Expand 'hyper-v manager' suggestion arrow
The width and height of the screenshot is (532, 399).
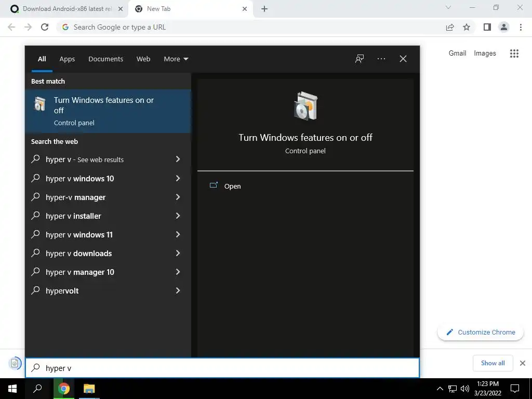(x=178, y=197)
